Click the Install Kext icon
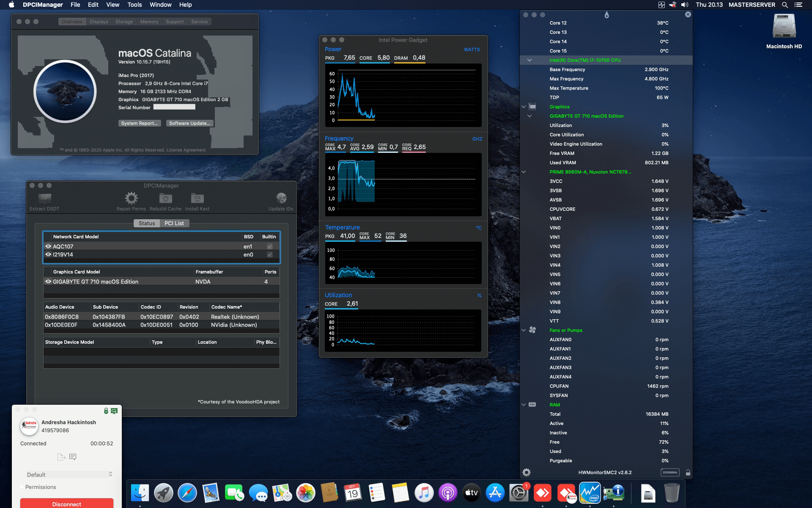This screenshot has width=812, height=508. [197, 199]
